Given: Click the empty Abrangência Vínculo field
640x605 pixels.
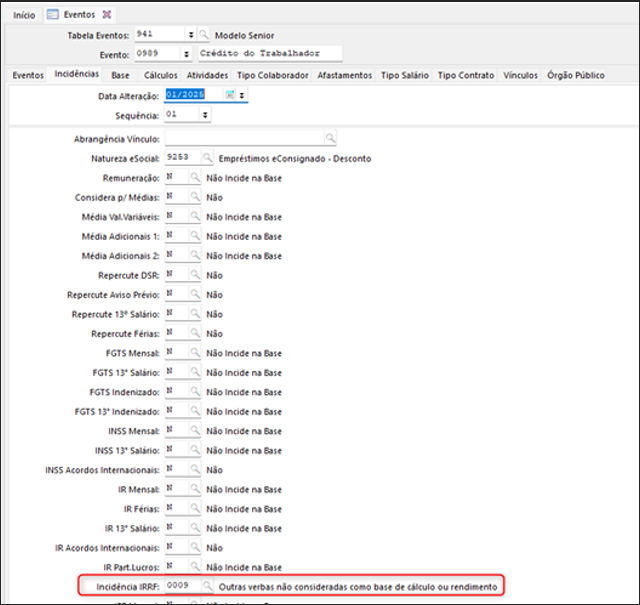Looking at the screenshot, I should [244, 138].
